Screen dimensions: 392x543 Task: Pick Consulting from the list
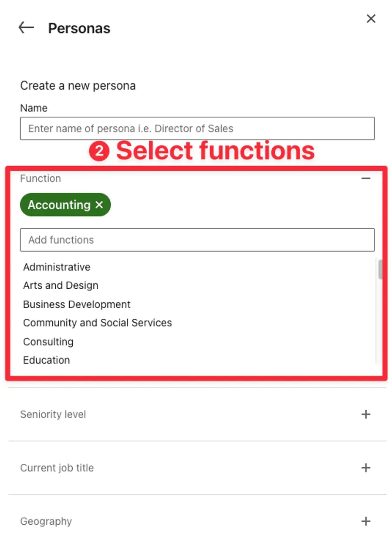[x=48, y=342]
